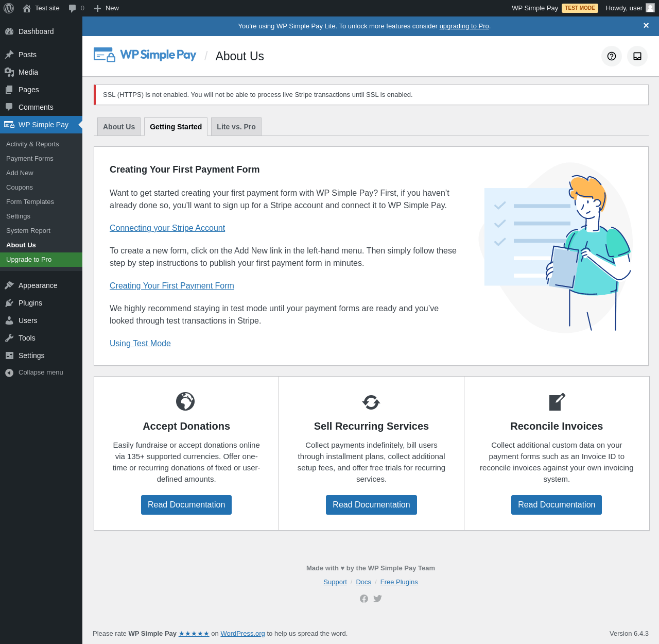Click the WP Simple Pay sidebar icon
This screenshot has width=659, height=644.
pos(9,125)
